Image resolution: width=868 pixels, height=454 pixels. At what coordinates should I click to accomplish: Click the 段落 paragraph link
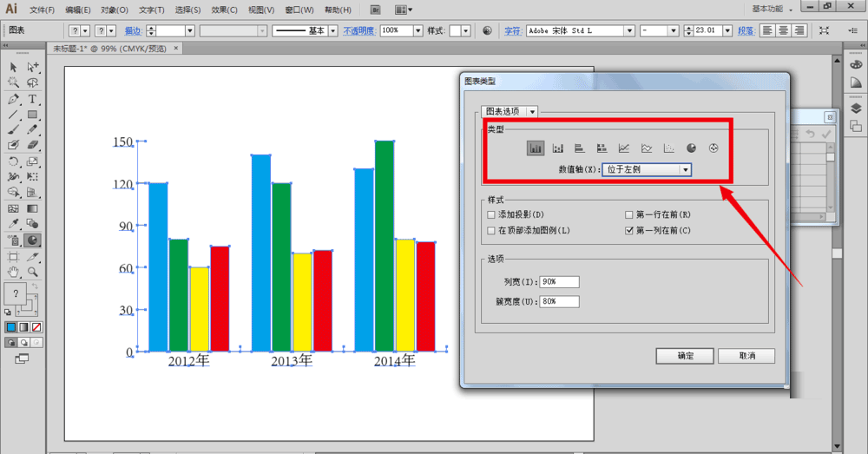746,31
